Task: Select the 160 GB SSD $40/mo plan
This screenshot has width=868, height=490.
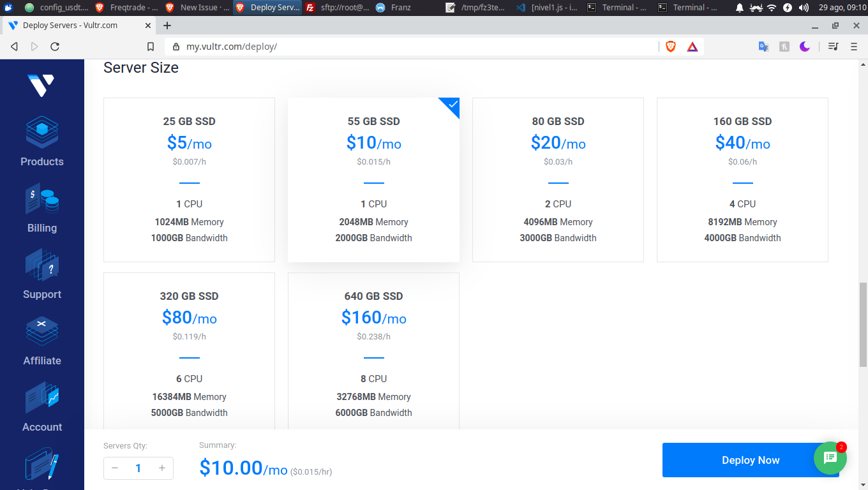Action: point(742,180)
